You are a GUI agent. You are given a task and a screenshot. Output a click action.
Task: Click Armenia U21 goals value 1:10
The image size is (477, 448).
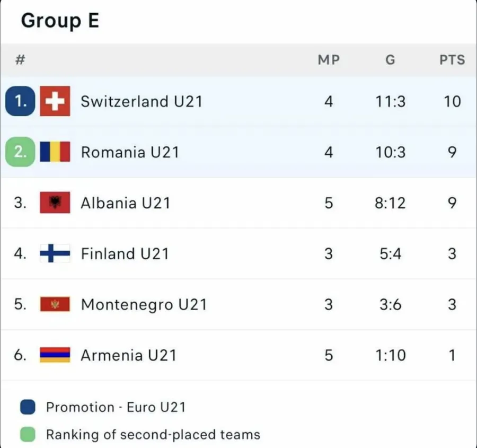[x=390, y=355]
